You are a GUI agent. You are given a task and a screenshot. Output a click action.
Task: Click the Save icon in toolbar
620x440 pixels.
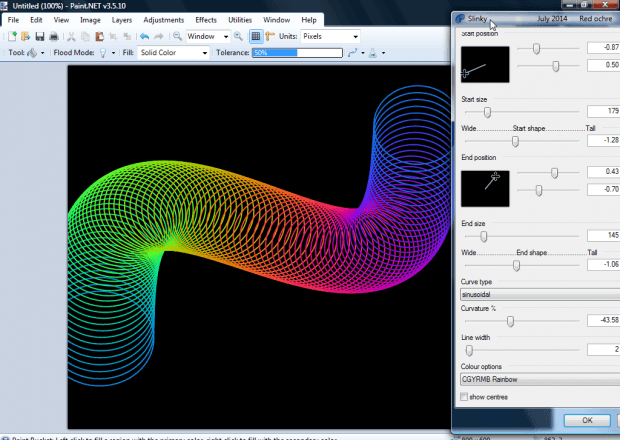40,36
